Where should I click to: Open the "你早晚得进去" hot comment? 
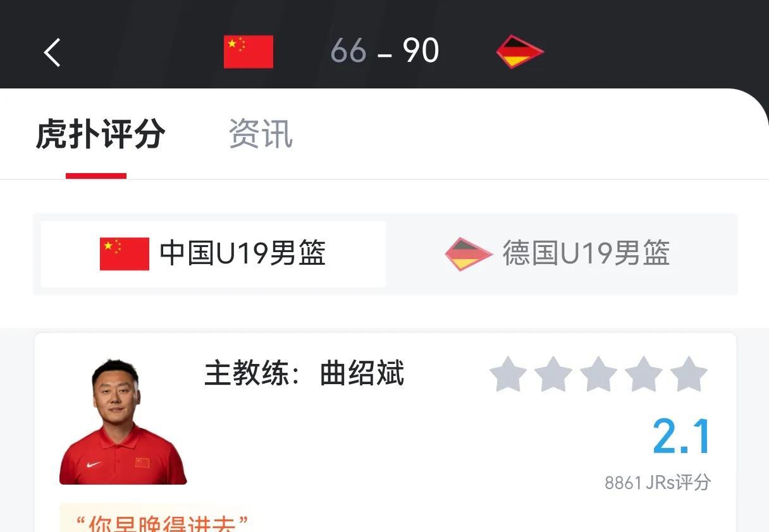coord(161,522)
